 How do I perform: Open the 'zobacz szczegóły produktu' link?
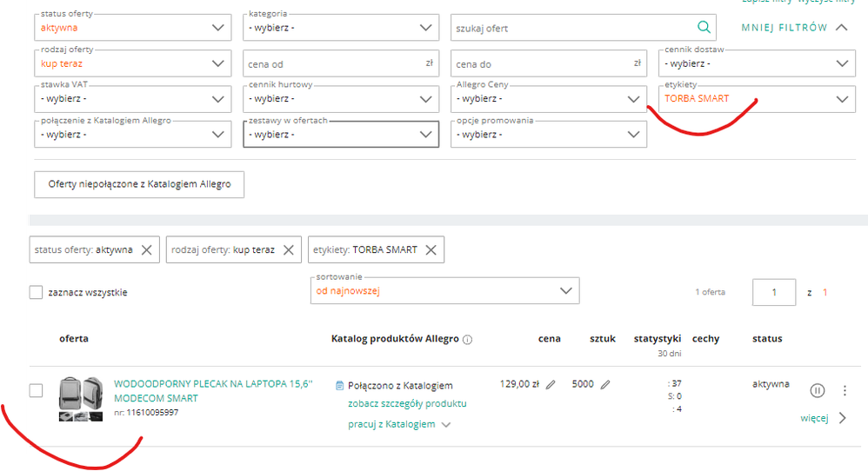(x=407, y=404)
